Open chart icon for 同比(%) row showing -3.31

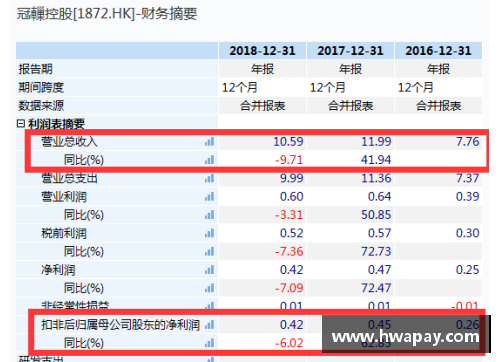(209, 215)
